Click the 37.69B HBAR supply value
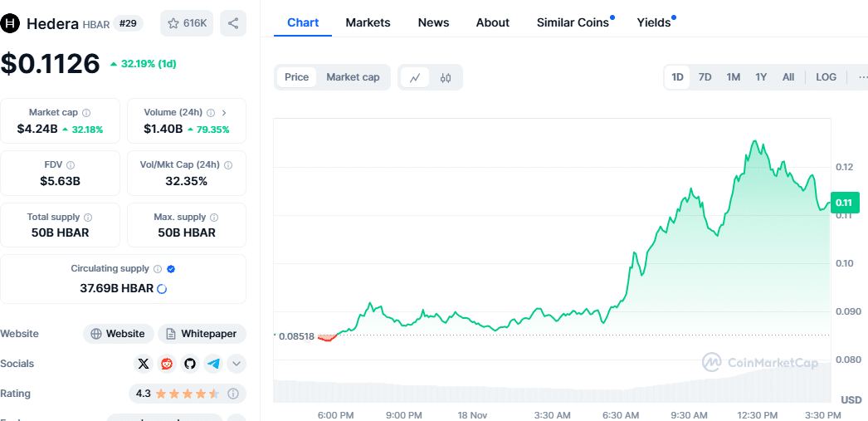This screenshot has width=868, height=421. [x=117, y=289]
